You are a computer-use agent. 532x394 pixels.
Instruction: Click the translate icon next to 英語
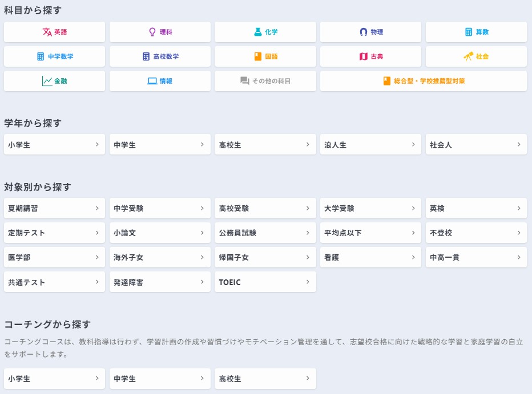point(47,32)
